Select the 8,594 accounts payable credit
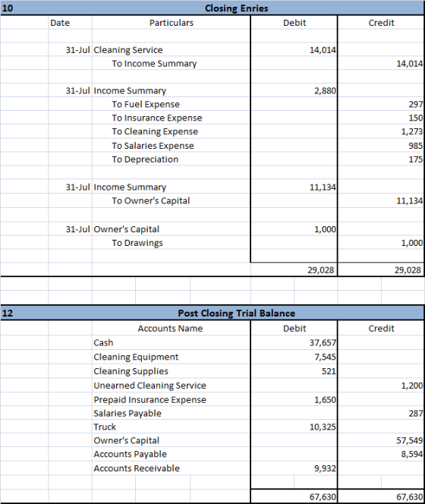The height and width of the screenshot is (504, 425). [412, 454]
